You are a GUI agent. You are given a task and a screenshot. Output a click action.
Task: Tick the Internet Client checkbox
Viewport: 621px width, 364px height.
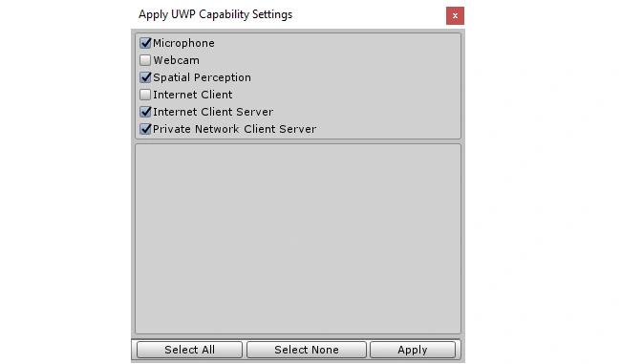click(145, 95)
